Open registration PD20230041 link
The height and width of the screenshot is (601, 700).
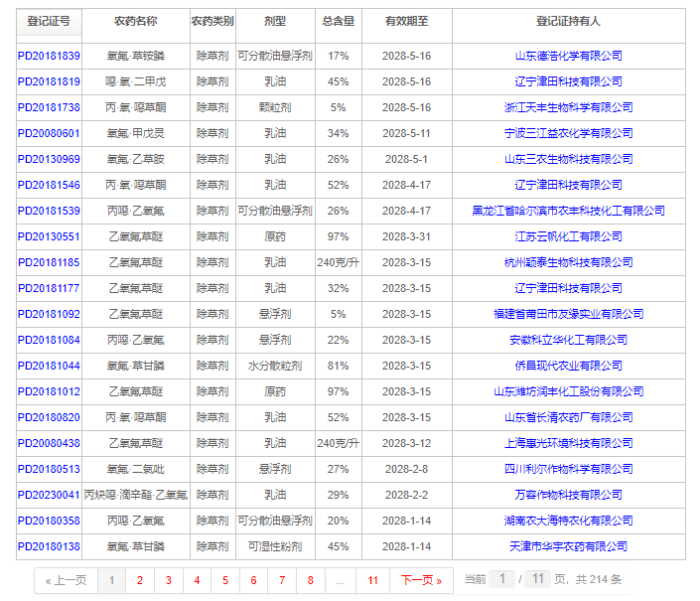pyautogui.click(x=49, y=495)
